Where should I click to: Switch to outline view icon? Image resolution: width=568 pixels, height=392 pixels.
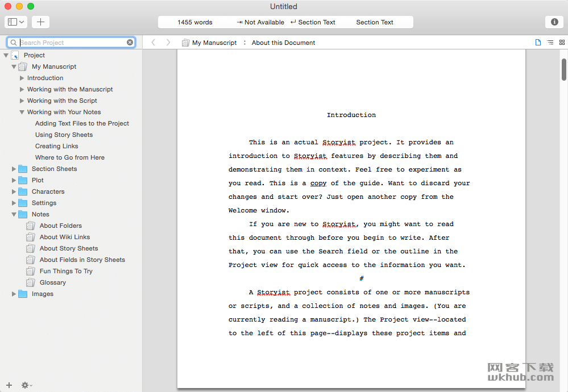pos(550,43)
